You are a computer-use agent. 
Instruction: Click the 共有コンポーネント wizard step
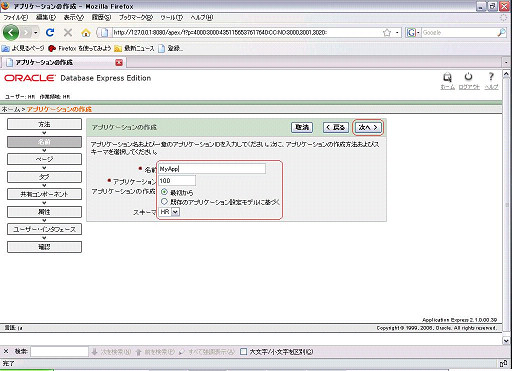click(44, 194)
